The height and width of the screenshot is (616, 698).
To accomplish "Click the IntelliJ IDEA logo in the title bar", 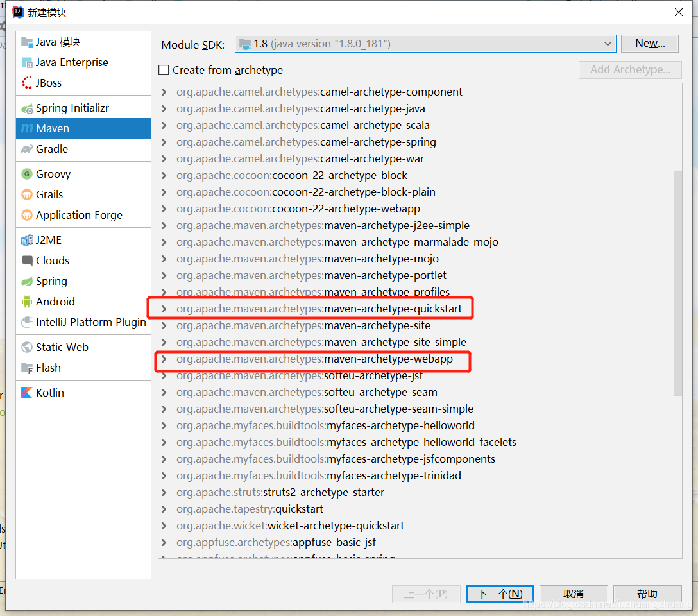I will pyautogui.click(x=18, y=12).
